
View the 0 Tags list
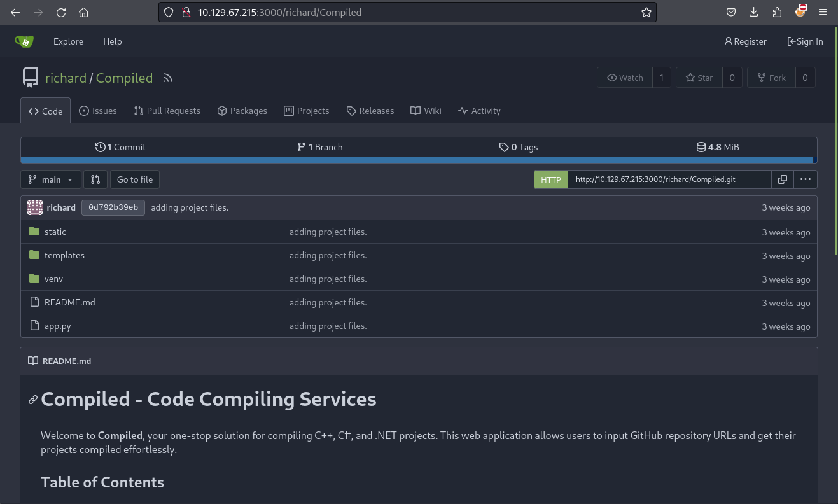coord(519,147)
